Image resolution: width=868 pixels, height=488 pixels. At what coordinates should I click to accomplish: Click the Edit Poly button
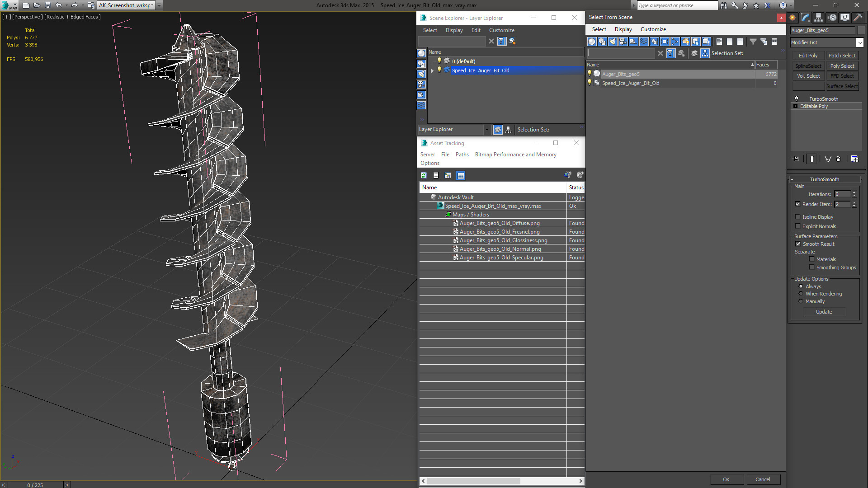[x=808, y=56]
